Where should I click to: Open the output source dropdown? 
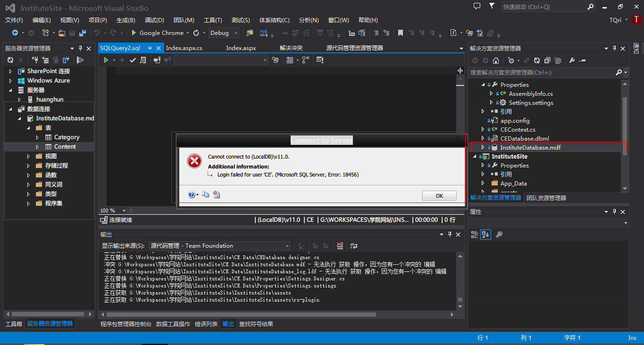(219, 246)
